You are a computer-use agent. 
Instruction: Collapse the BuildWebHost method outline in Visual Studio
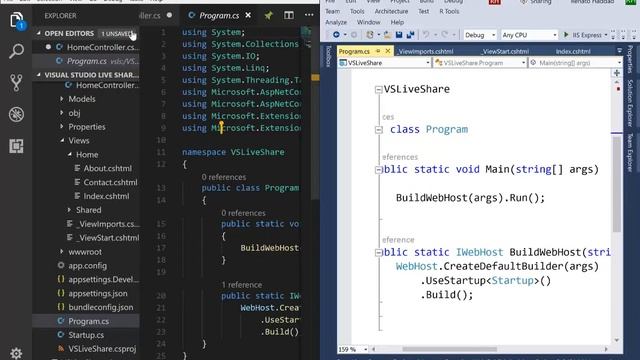click(x=378, y=253)
